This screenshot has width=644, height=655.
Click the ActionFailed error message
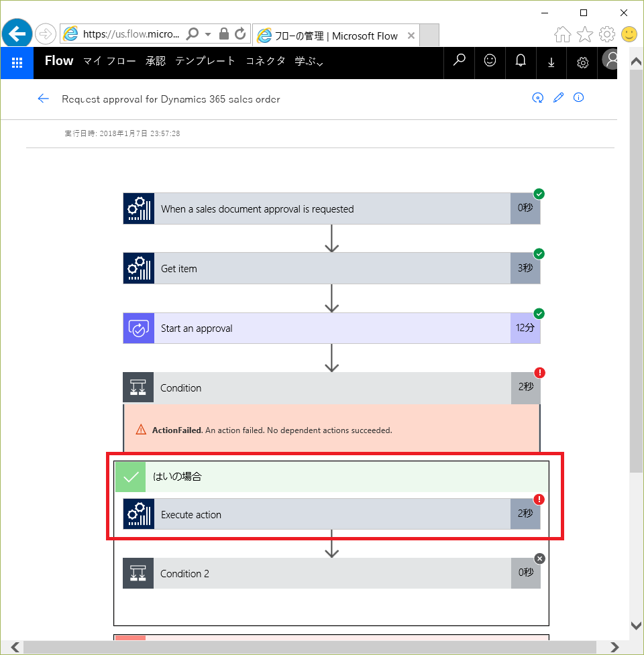[x=272, y=430]
